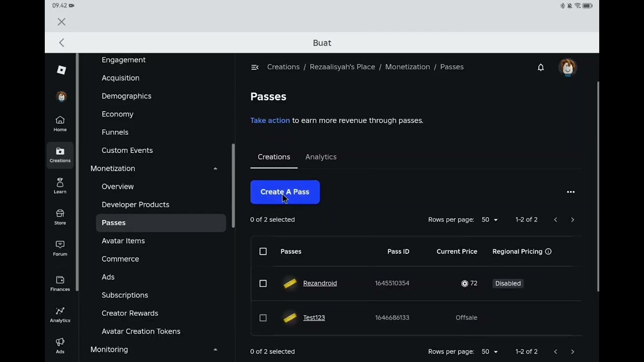Select the Creations tab
644x362 pixels.
(274, 157)
